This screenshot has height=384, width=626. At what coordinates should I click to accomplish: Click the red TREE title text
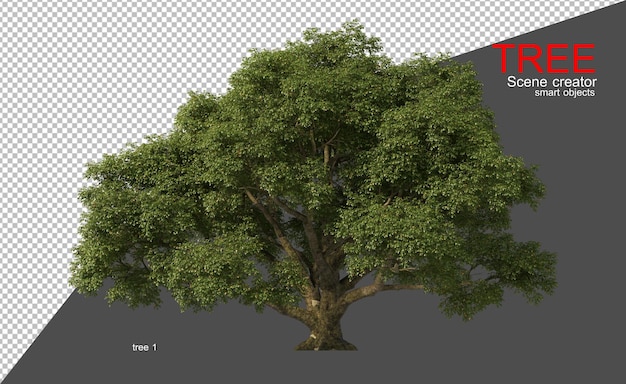544,58
